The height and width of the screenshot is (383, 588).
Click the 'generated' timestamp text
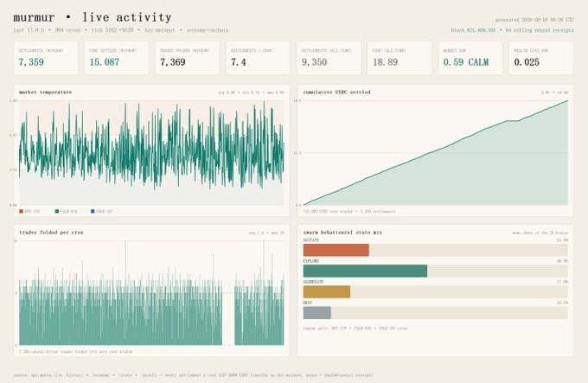[x=534, y=20]
